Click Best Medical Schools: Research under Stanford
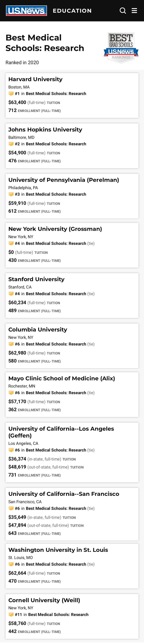This screenshot has height=644, width=144. [x=56, y=293]
